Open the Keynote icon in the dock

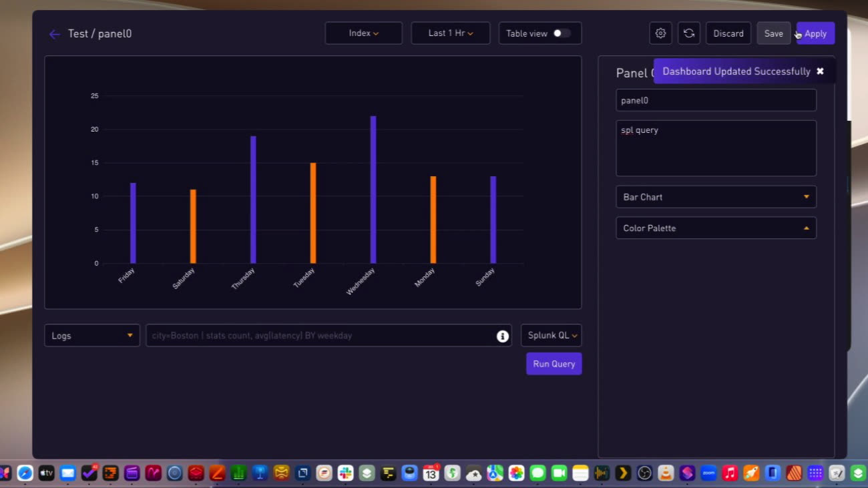[260, 473]
